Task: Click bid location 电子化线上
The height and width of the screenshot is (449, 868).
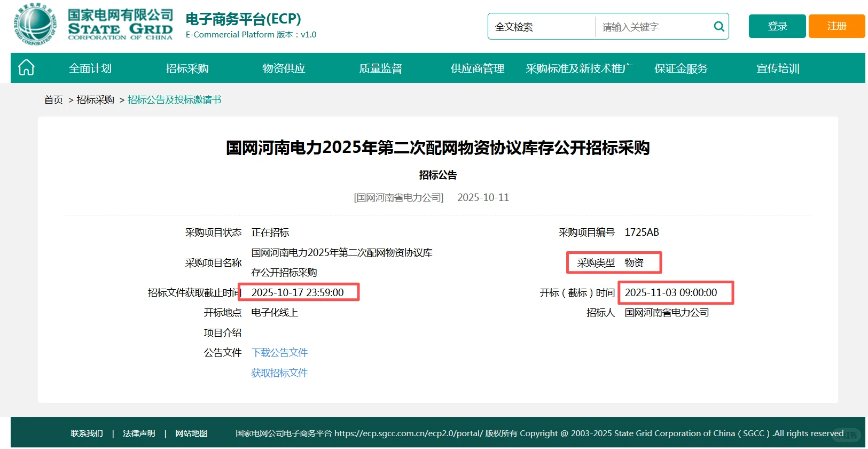Action: click(275, 313)
